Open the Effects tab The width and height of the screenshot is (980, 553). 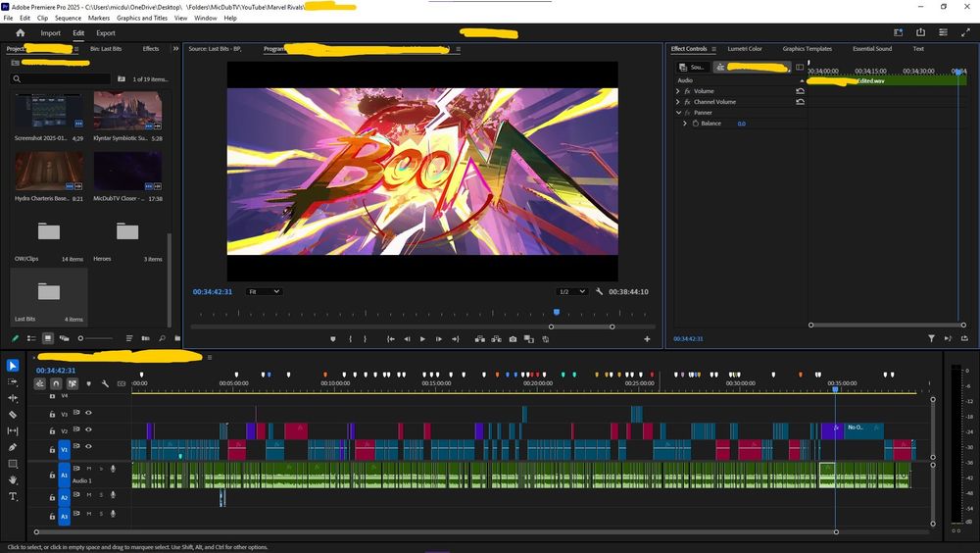click(151, 49)
